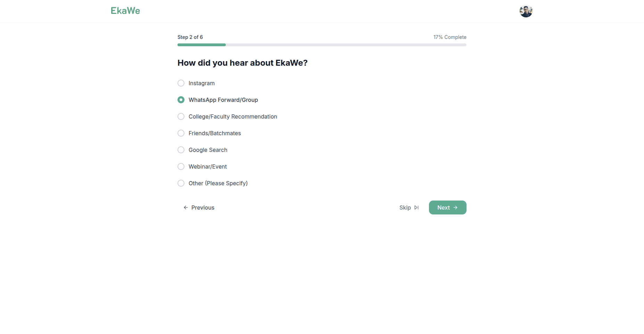Click the WhatsApp Forward/Group label text

click(x=223, y=100)
